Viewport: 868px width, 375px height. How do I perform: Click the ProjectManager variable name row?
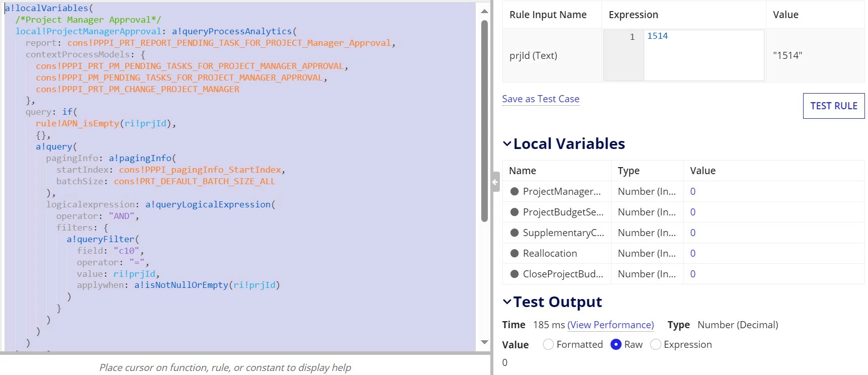pyautogui.click(x=562, y=191)
